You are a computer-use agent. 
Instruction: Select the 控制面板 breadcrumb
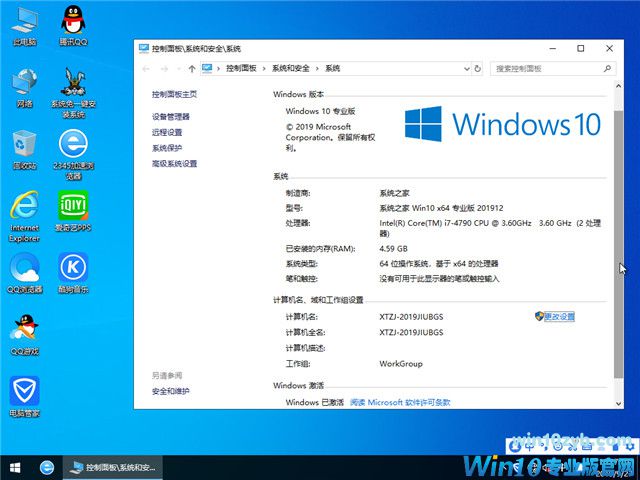pos(241,68)
